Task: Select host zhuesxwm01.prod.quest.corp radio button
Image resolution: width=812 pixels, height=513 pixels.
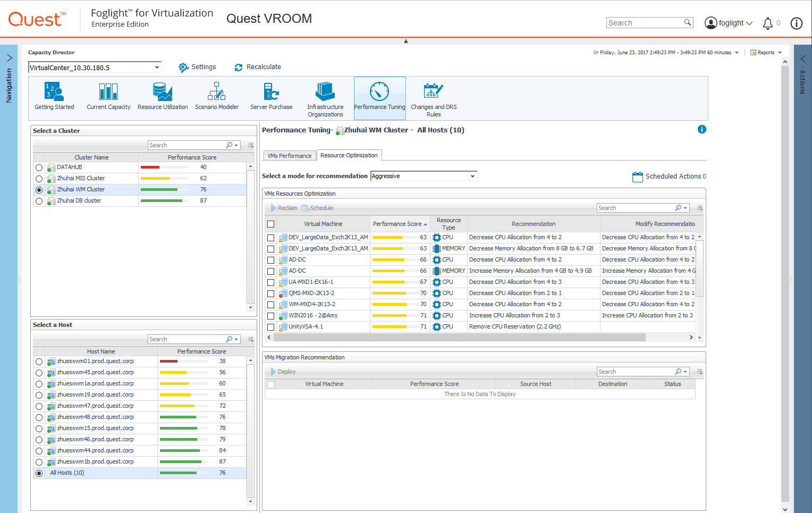Action: click(39, 361)
